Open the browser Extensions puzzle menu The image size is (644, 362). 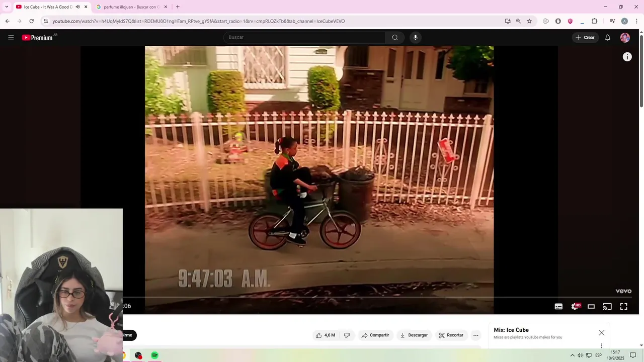point(594,21)
